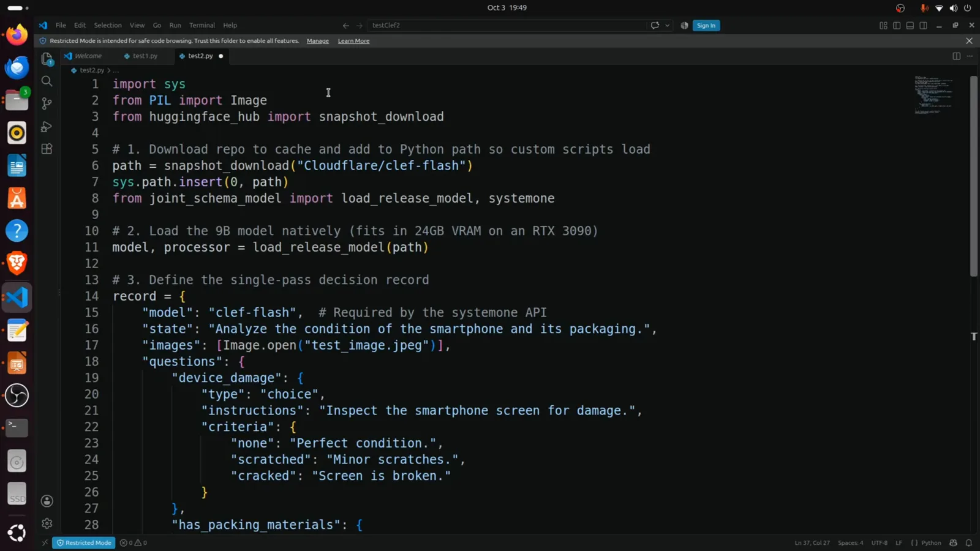Open the File menu
This screenshot has width=980, height=551.
click(61, 25)
